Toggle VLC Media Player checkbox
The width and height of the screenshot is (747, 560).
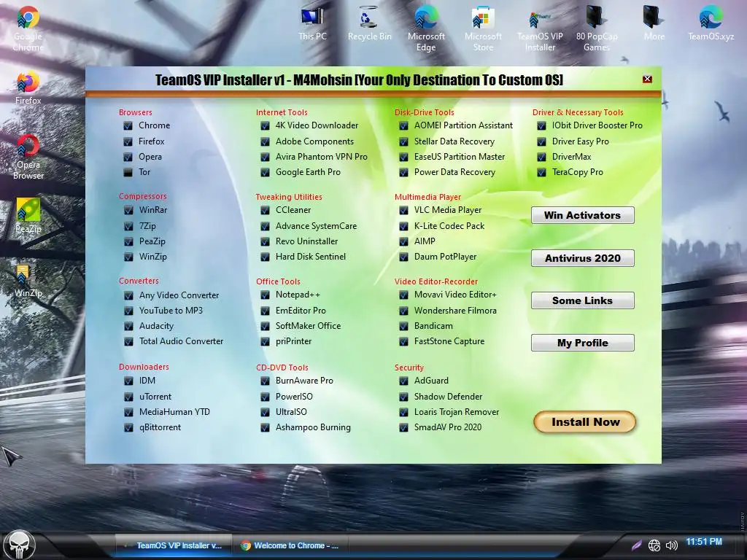point(403,210)
